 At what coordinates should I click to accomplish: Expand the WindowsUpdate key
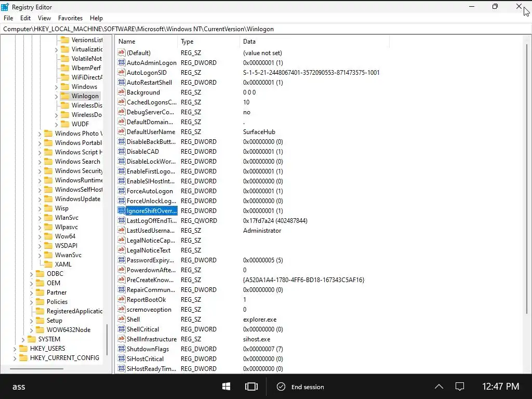pos(39,199)
